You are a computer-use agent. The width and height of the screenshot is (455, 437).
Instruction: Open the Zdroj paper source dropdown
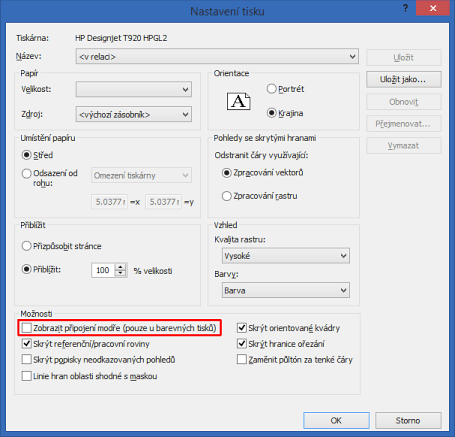pyautogui.click(x=134, y=114)
